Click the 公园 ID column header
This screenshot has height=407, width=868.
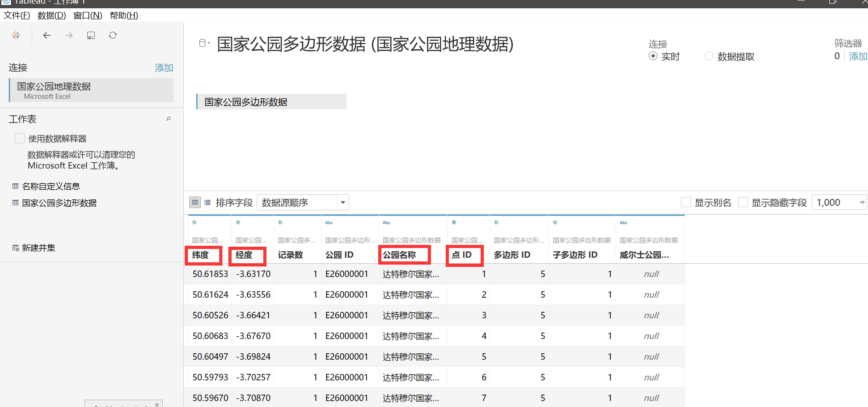point(340,255)
